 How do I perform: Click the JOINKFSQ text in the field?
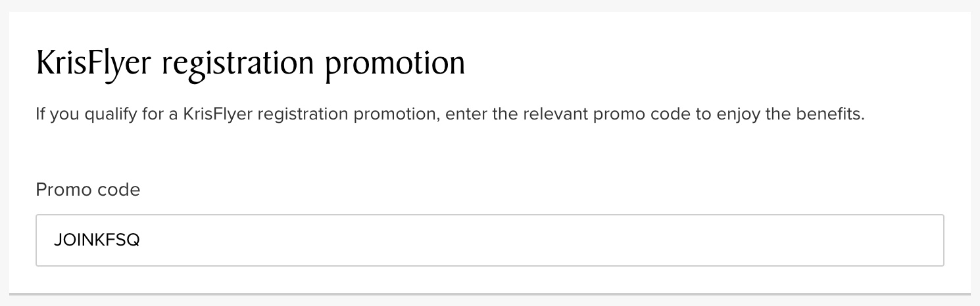[x=97, y=240]
